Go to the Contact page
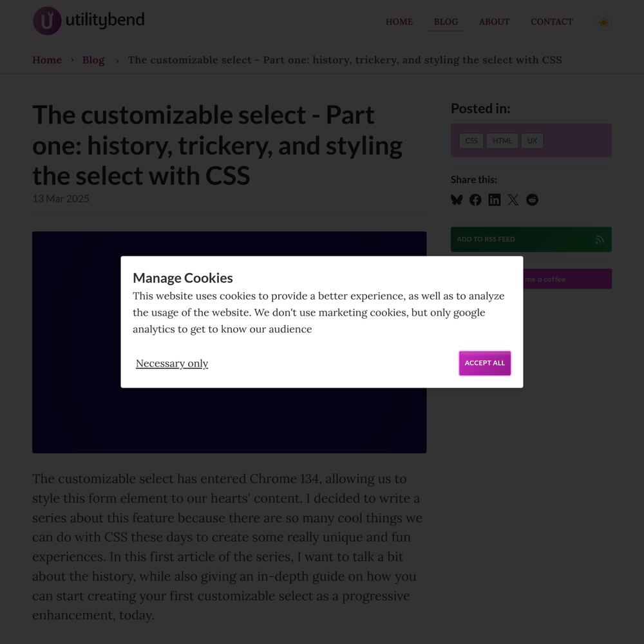644x644 pixels. pyautogui.click(x=552, y=22)
